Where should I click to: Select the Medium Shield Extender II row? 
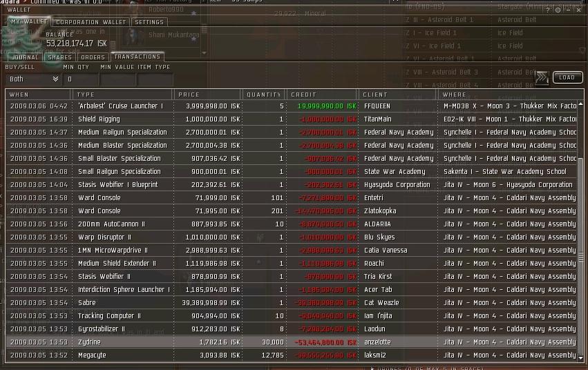tap(292, 263)
